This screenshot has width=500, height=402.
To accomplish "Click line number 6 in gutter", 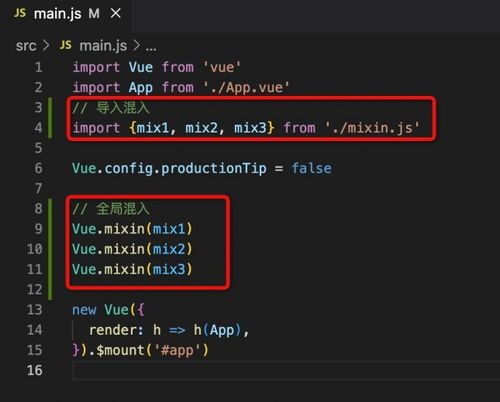I will click(x=38, y=168).
